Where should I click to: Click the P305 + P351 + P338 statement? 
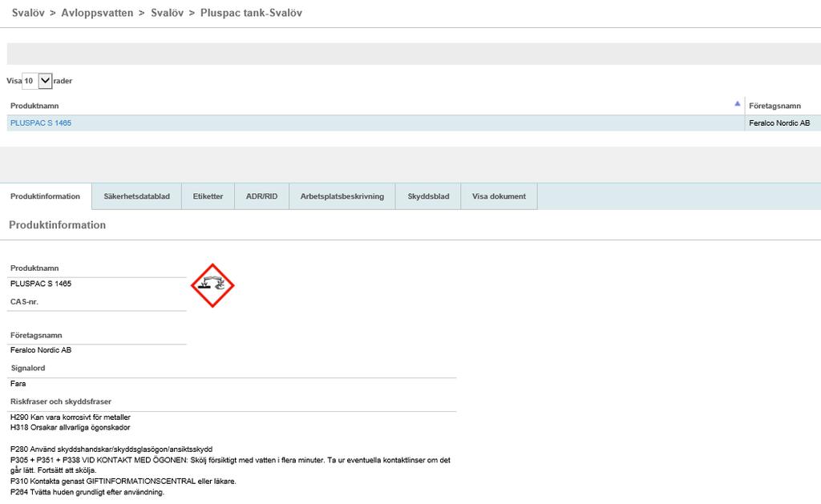click(230, 466)
